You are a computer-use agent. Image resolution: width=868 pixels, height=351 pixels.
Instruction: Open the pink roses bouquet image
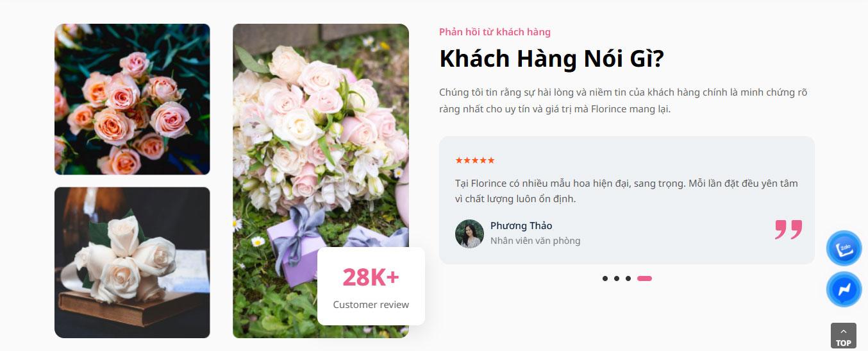(132, 99)
